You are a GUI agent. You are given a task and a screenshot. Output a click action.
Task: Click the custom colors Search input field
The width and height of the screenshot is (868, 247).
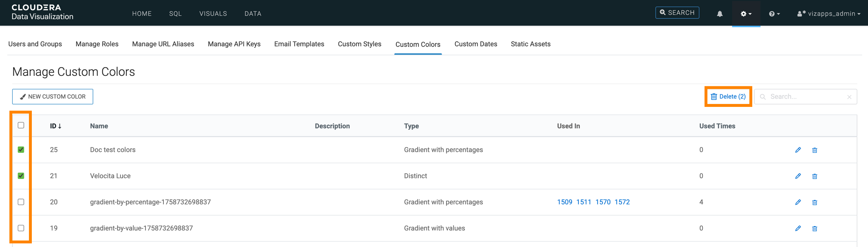[x=806, y=97]
